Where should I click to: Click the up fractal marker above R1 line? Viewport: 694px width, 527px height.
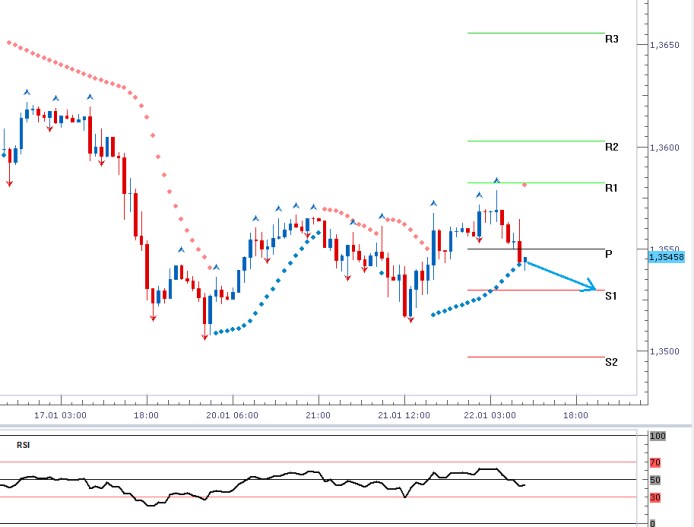[x=497, y=181]
